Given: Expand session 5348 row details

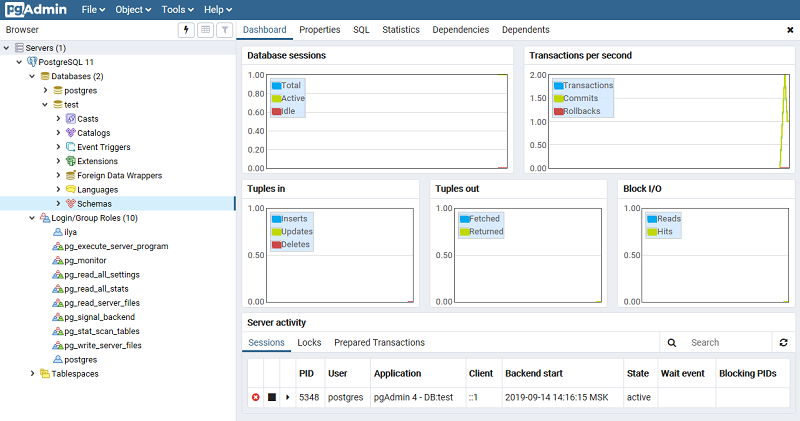Looking at the screenshot, I should pos(288,397).
